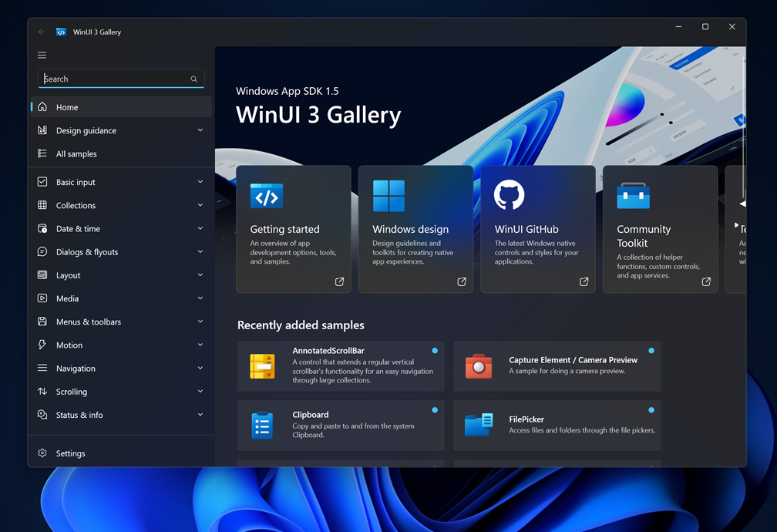Open external link on Community Toolkit card
This screenshot has height=532, width=777.
click(x=706, y=281)
